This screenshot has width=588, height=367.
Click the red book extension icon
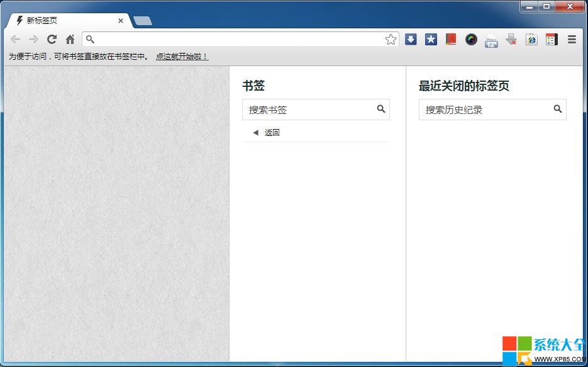[x=451, y=40]
